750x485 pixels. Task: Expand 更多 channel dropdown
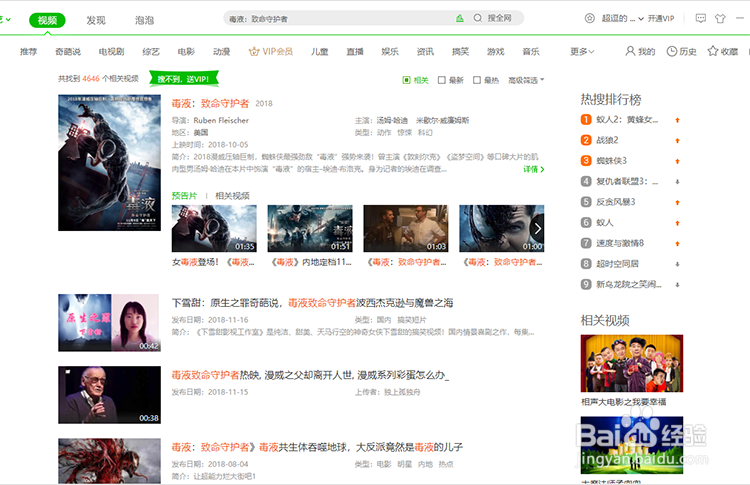tap(582, 51)
